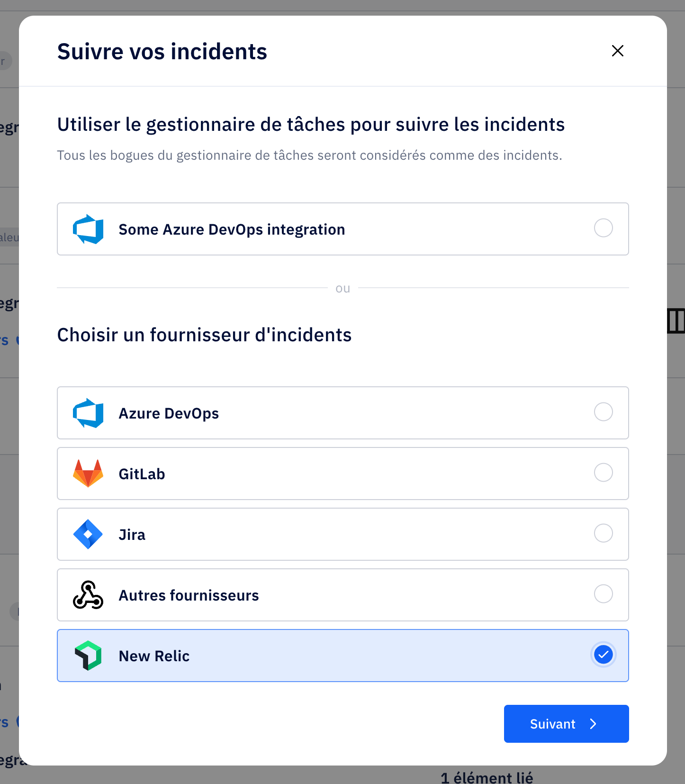The height and width of the screenshot is (784, 685).
Task: Select the Azure DevOps provider radio button
Action: click(604, 412)
